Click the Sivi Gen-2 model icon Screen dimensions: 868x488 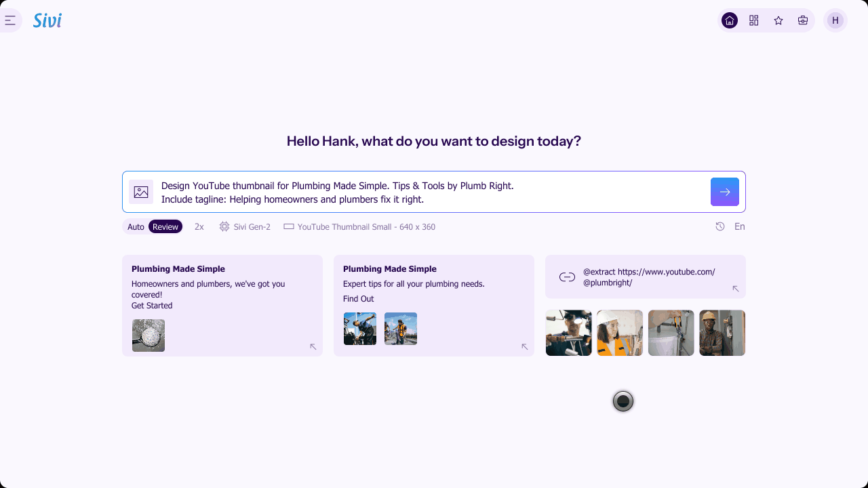click(224, 226)
